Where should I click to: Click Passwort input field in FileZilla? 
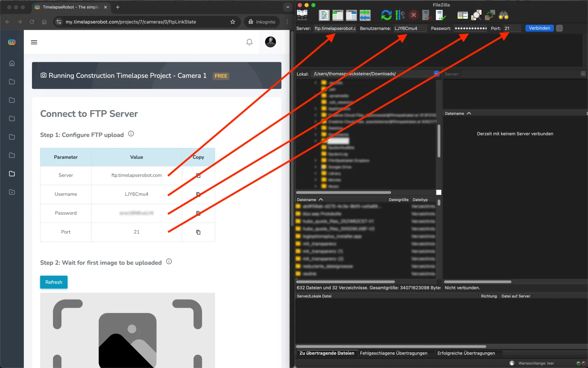470,28
